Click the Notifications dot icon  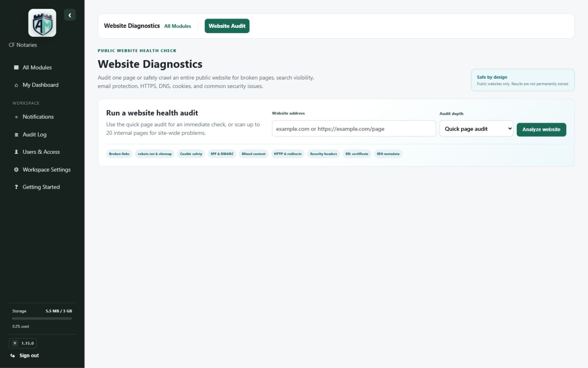16,117
